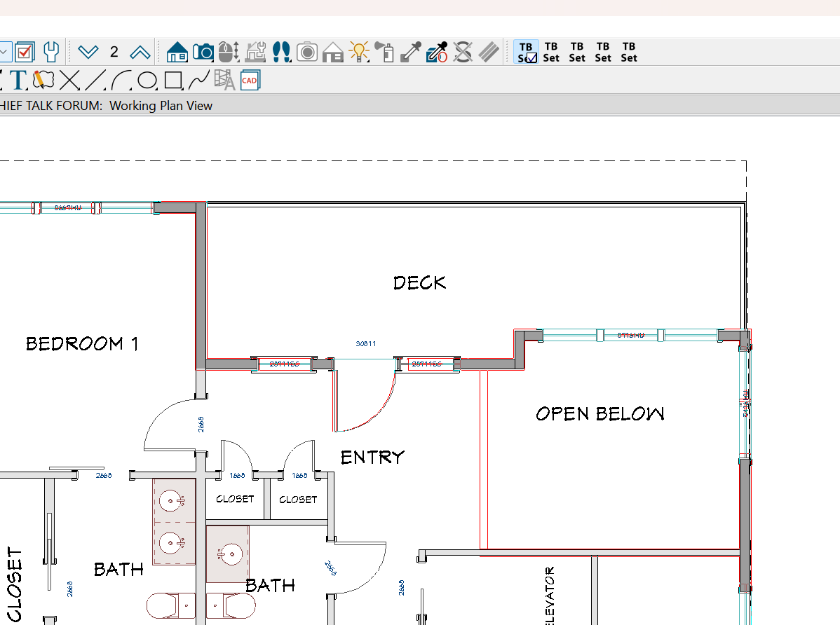
Task: Click the checklist icon with red checkmark
Action: point(25,52)
